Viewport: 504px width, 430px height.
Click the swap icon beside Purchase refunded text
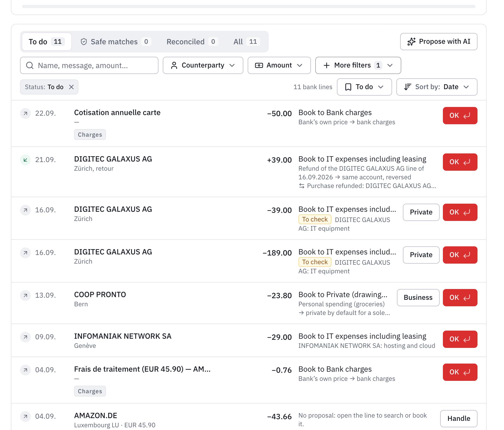[x=302, y=186]
